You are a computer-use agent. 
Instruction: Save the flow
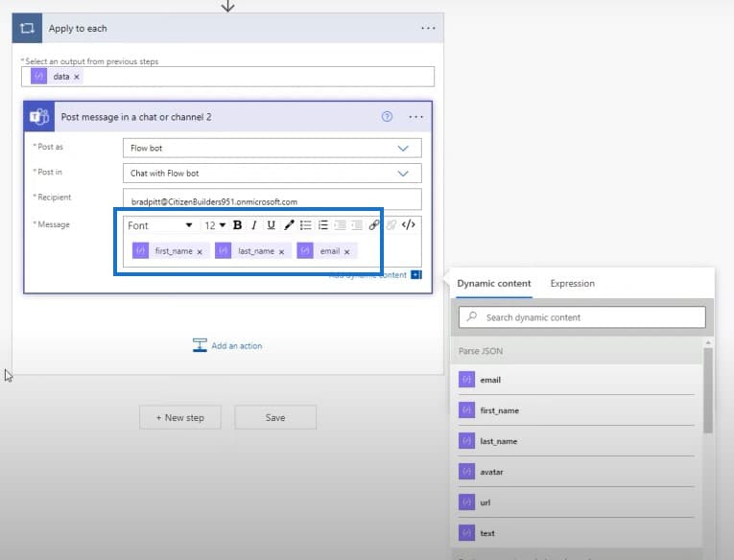[x=275, y=417]
